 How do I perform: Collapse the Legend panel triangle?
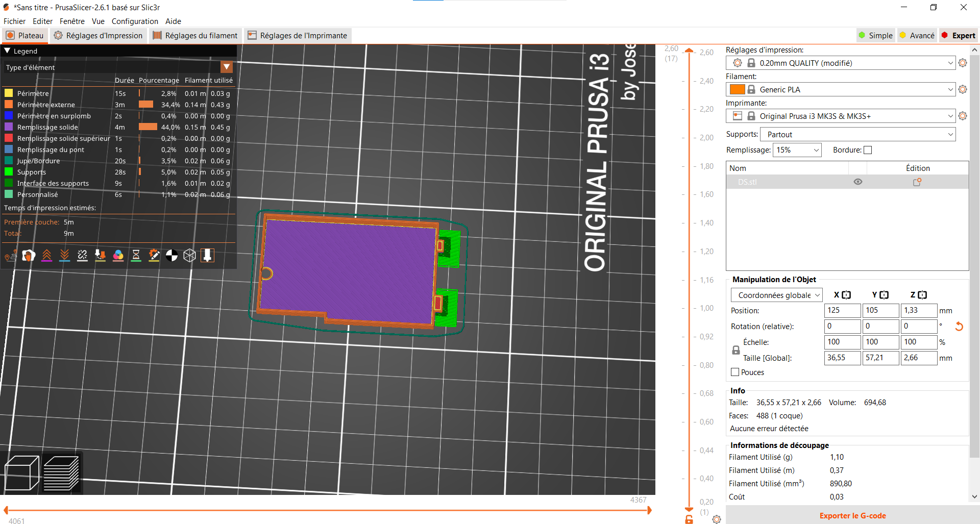7,51
